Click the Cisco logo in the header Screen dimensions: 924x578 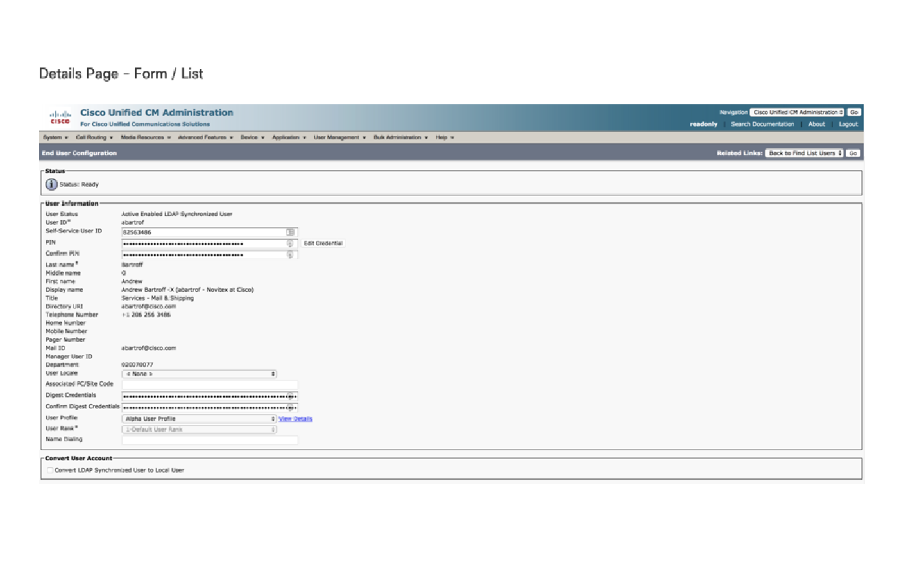(x=60, y=118)
